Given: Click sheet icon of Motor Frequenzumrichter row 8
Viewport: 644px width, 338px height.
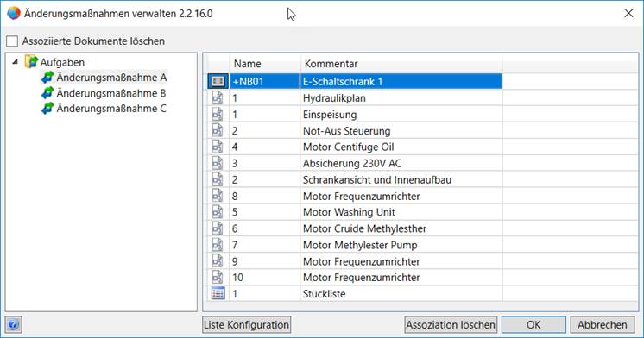Looking at the screenshot, I should (218, 196).
